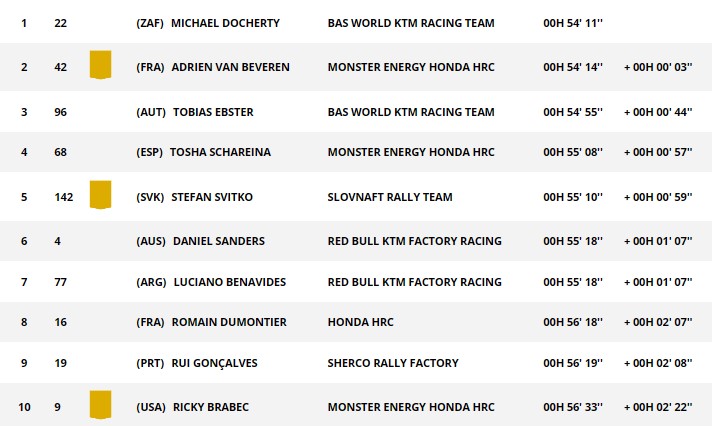The width and height of the screenshot is (712, 426).
Task: Click Daniel Sanders in the rankings
Action: pyautogui.click(x=219, y=241)
